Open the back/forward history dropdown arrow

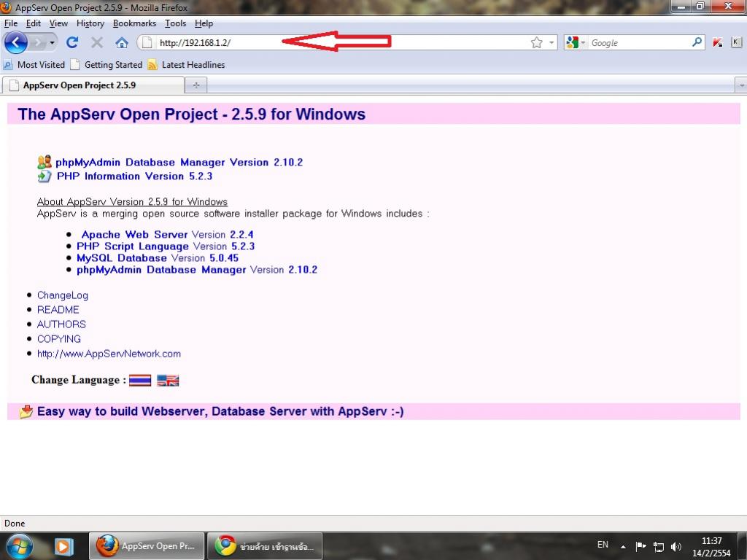click(x=52, y=43)
